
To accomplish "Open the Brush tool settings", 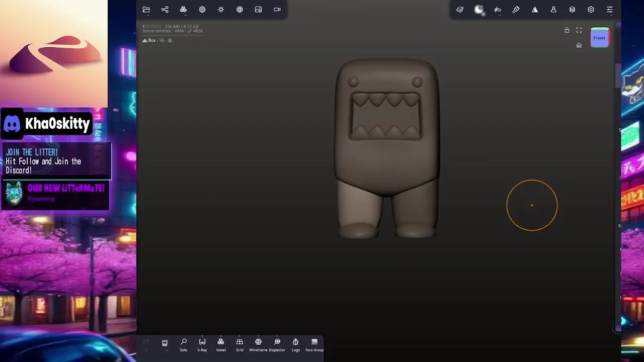I will pos(516,10).
